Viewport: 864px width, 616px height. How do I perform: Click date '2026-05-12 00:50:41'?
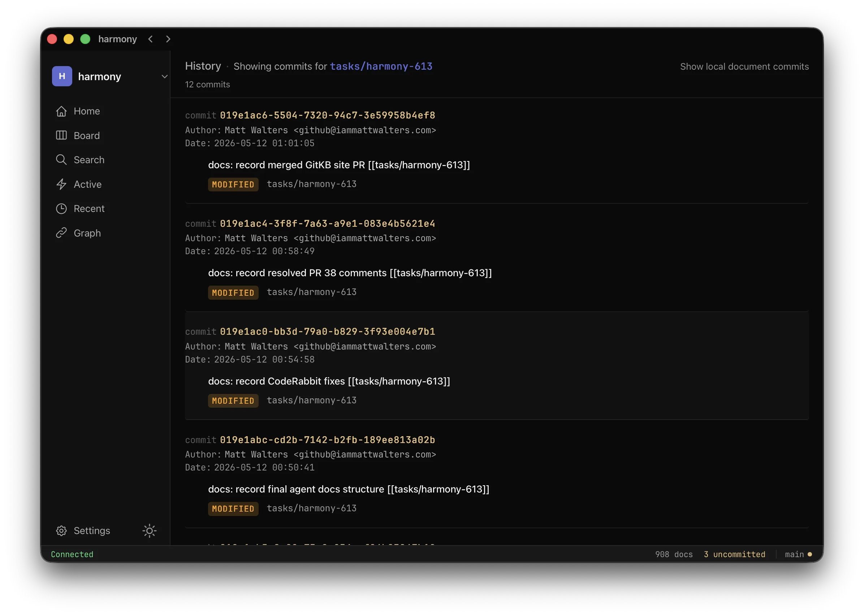(x=264, y=468)
